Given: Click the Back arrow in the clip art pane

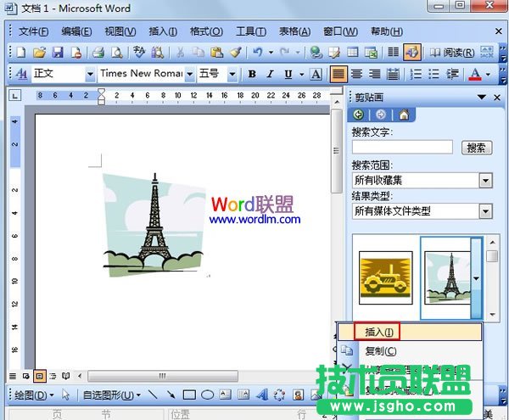Looking at the screenshot, I should (x=360, y=115).
